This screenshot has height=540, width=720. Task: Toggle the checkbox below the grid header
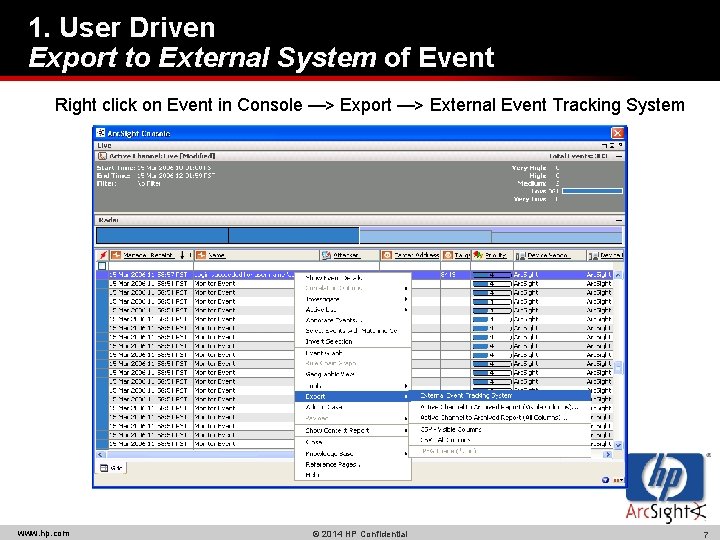click(102, 265)
